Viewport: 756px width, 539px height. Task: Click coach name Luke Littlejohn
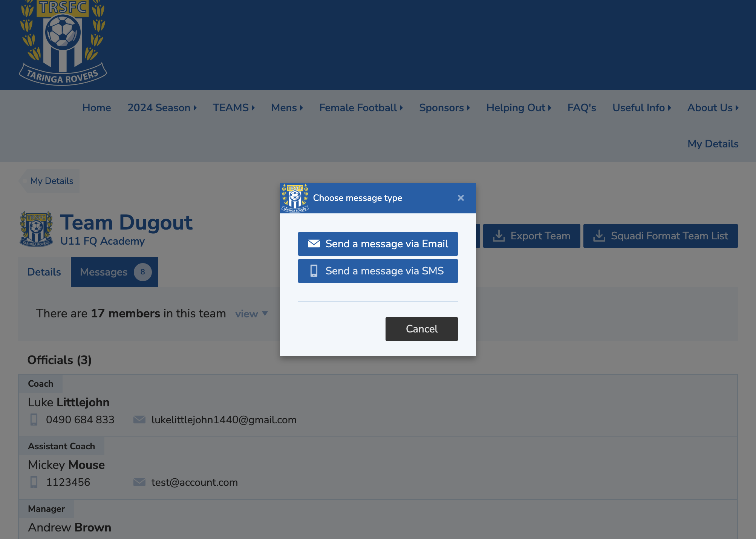pyautogui.click(x=69, y=402)
